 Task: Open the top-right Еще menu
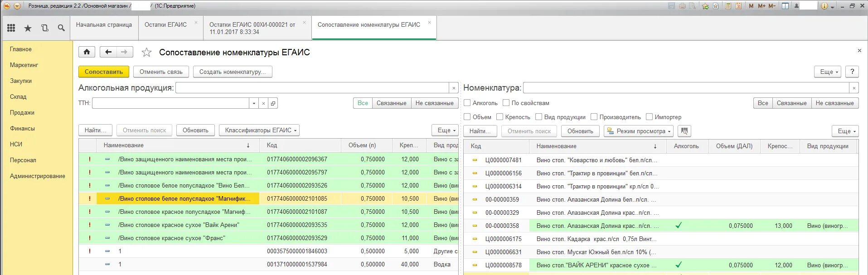pyautogui.click(x=828, y=72)
